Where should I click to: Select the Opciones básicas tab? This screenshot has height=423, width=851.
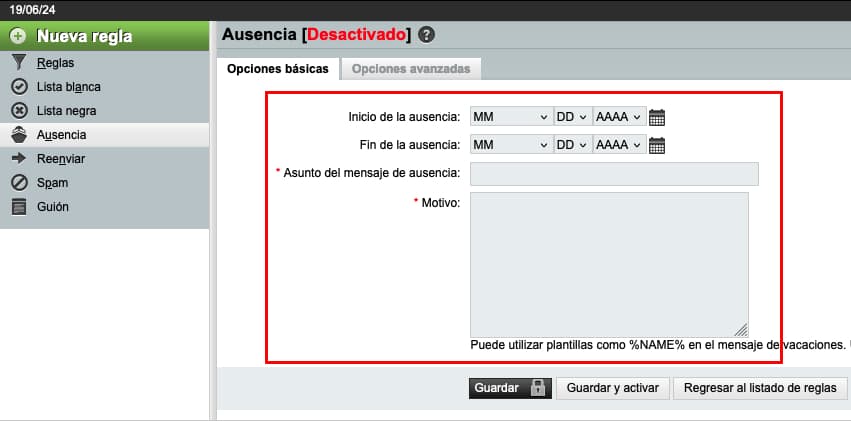[x=277, y=69]
